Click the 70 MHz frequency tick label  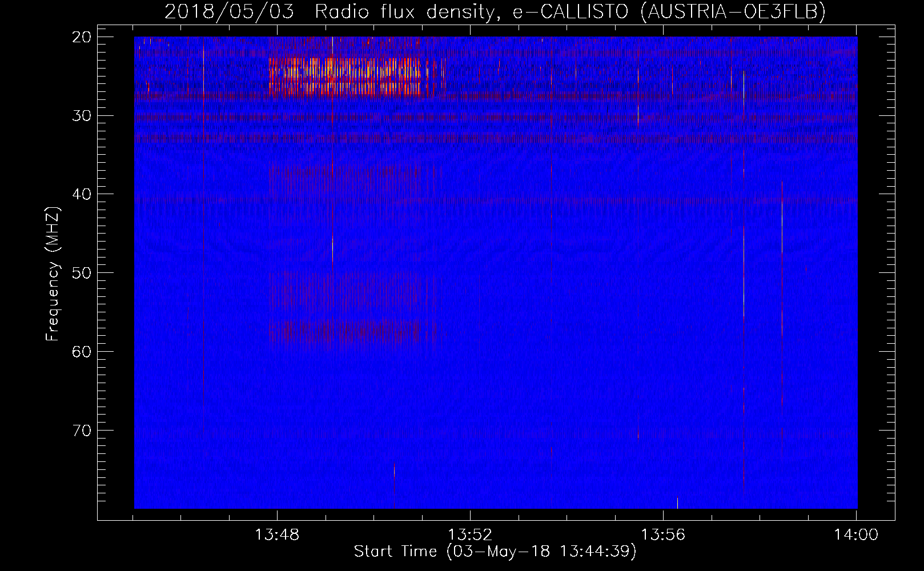click(82, 431)
